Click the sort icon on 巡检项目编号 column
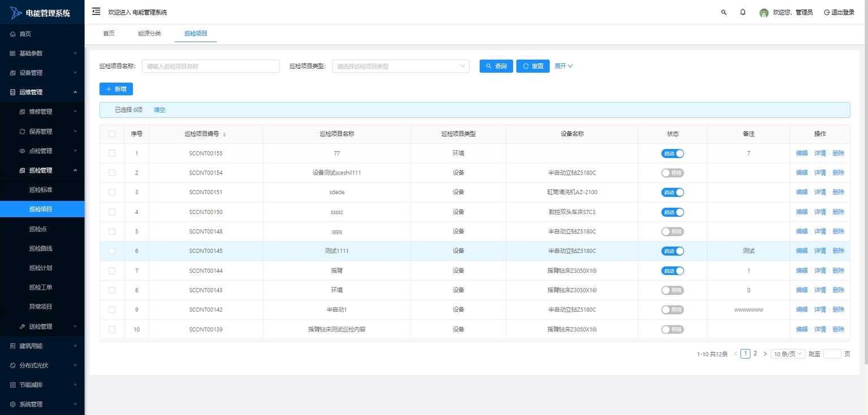This screenshot has width=868, height=415. [224, 134]
